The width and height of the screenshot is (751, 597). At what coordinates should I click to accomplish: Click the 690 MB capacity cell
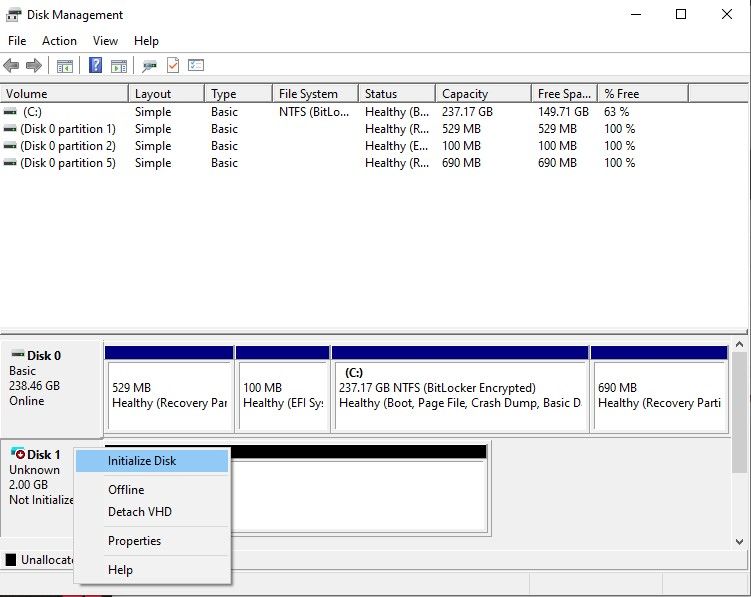coord(461,163)
